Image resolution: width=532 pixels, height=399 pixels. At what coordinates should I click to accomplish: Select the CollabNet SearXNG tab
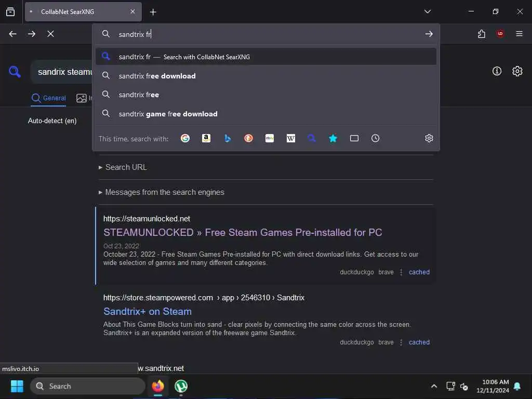pyautogui.click(x=83, y=12)
